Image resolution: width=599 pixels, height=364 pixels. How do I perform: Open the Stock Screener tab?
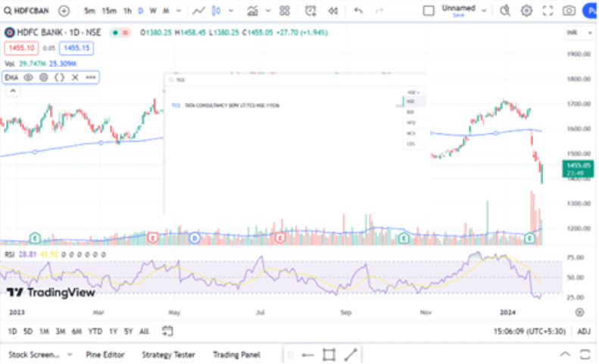pos(34,355)
